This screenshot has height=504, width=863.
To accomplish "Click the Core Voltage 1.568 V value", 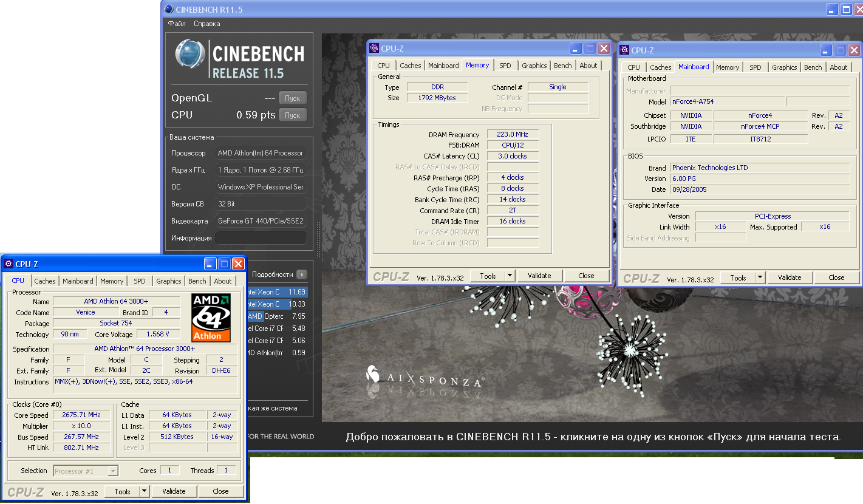I will 159,334.
